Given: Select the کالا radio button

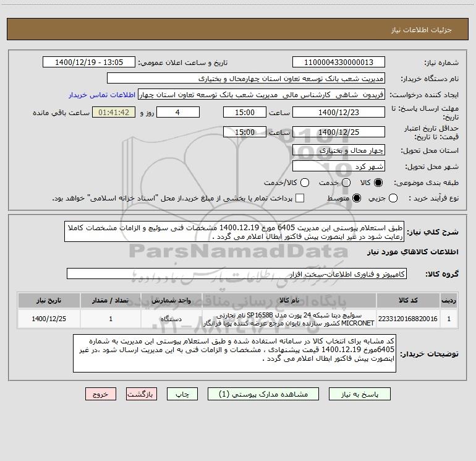Looking at the screenshot, I should click(x=378, y=183).
